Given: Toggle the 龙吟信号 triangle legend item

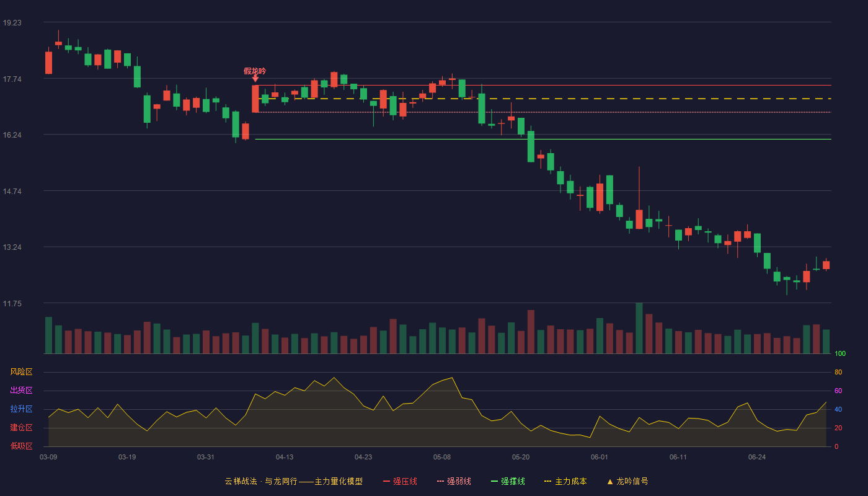Looking at the screenshot, I should tap(627, 481).
